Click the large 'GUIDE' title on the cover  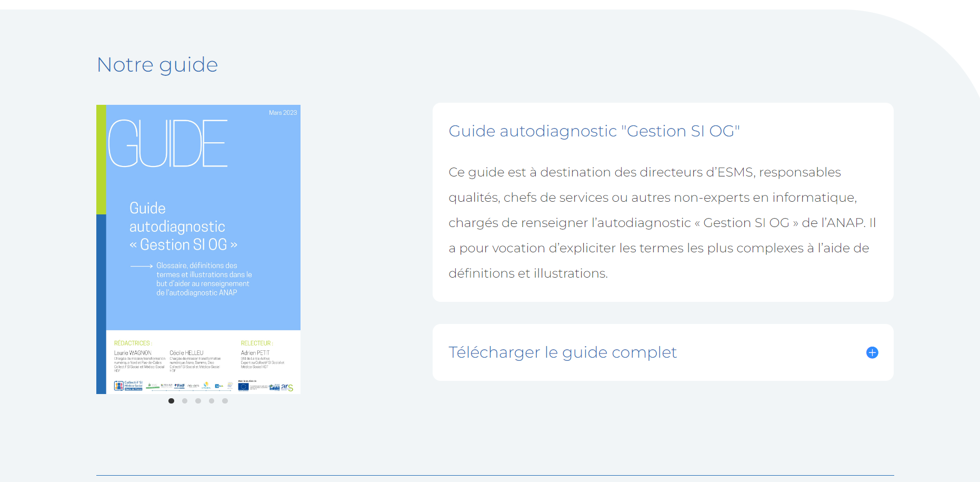168,143
